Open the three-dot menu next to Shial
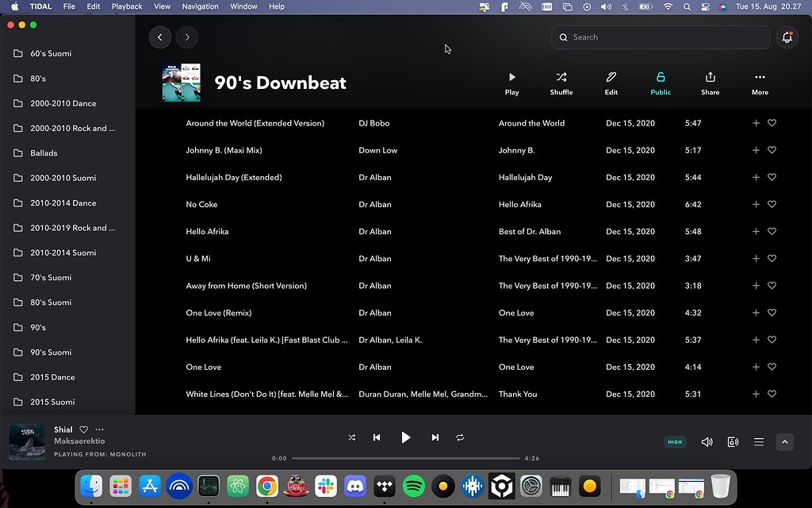 tap(99, 429)
